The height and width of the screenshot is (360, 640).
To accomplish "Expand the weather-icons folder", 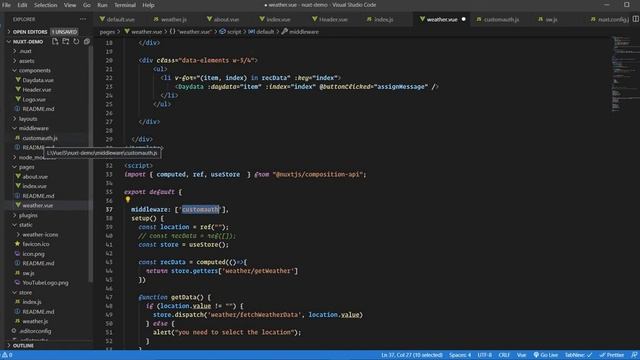I will [x=40, y=235].
